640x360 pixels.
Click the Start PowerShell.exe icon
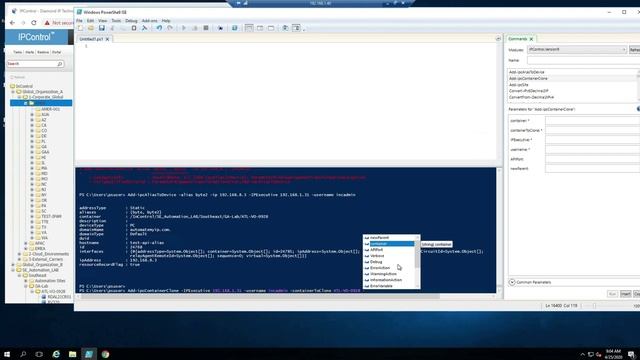(235, 28)
